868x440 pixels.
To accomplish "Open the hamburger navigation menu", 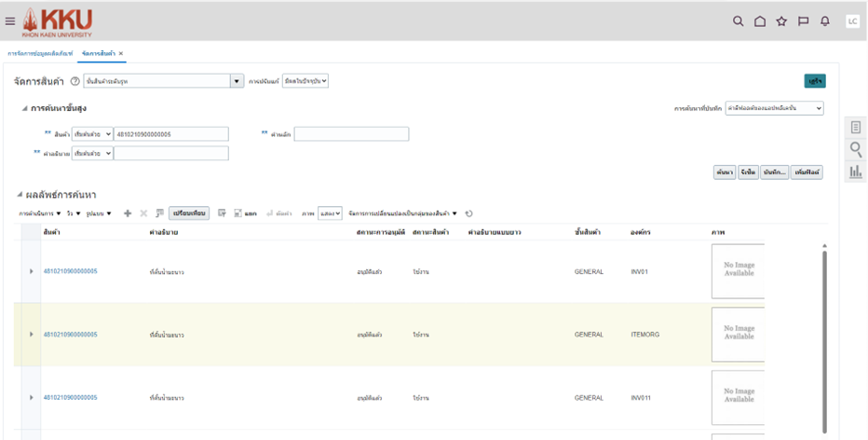I will click(x=10, y=21).
